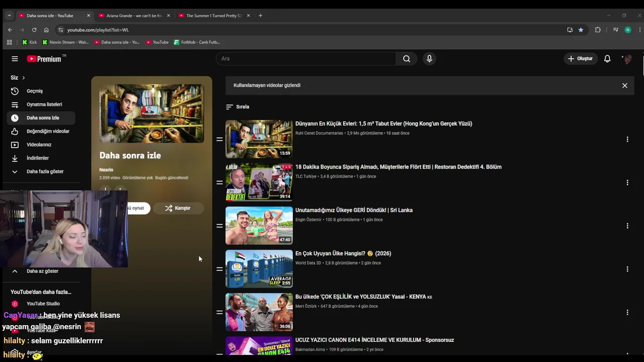Collapse with Daha az göster
644x362 pixels.
41,271
